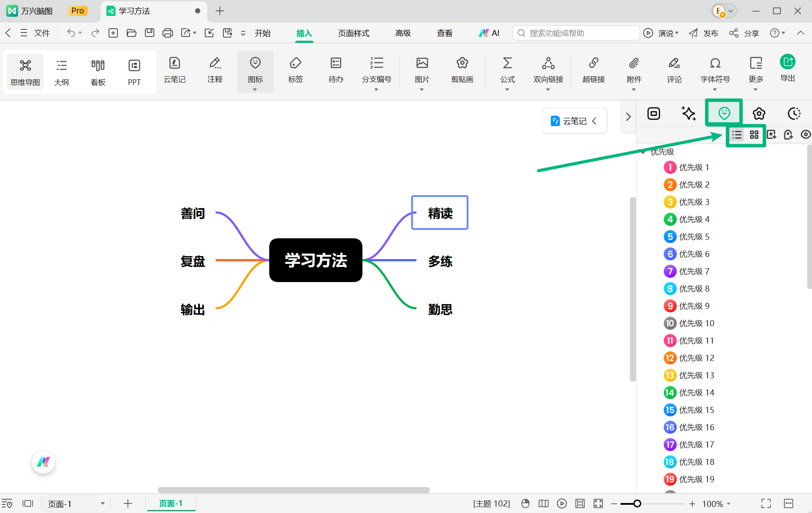Open the 查看 ribbon tab
812x513 pixels.
[445, 33]
